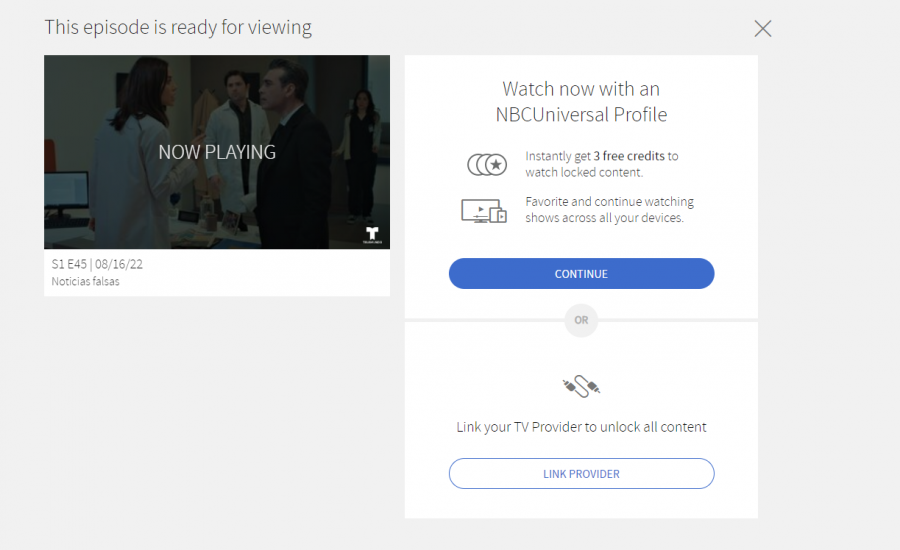Click the 'Watch now with an NBCUniversal Profile' heading
The height and width of the screenshot is (550, 900).
581,102
